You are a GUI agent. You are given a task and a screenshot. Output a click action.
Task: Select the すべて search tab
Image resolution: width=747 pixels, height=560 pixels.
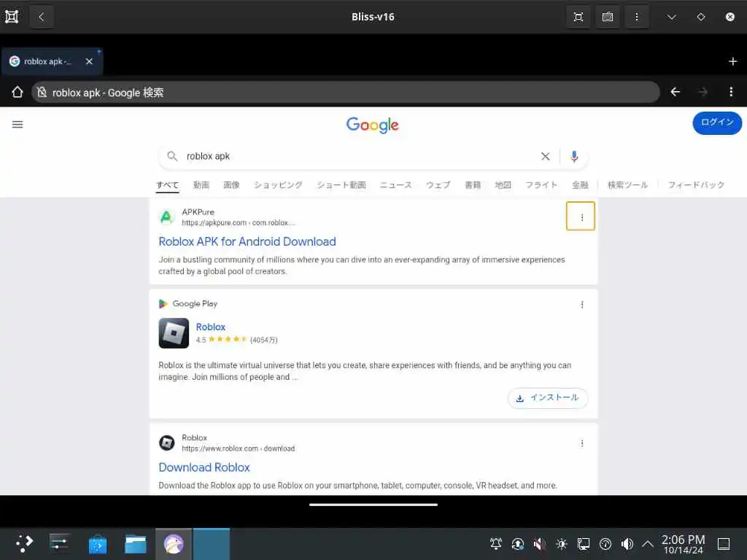tap(167, 184)
